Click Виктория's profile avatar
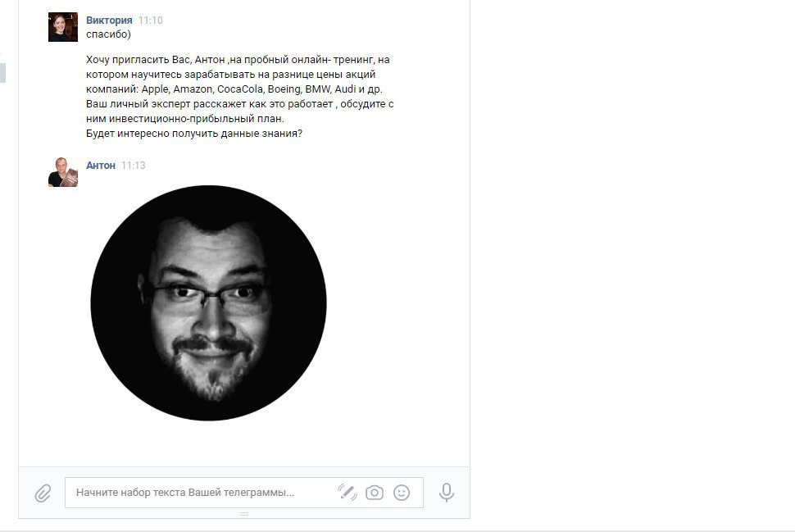Viewport: 795px width, 532px height. [x=63, y=27]
